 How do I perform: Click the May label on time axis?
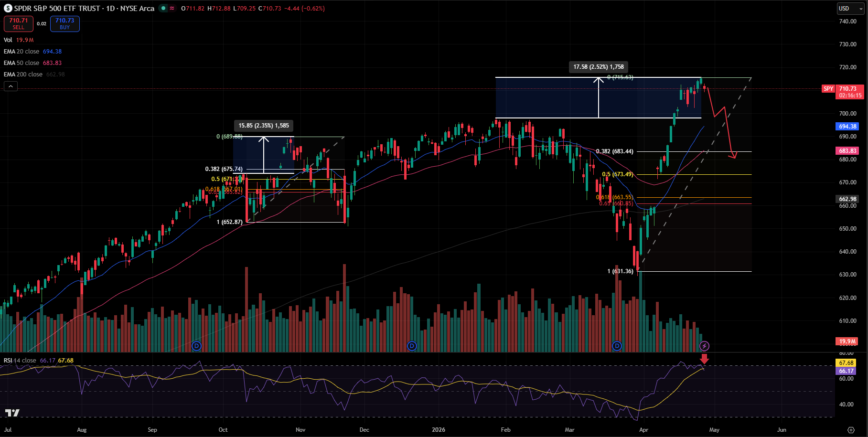coord(714,430)
